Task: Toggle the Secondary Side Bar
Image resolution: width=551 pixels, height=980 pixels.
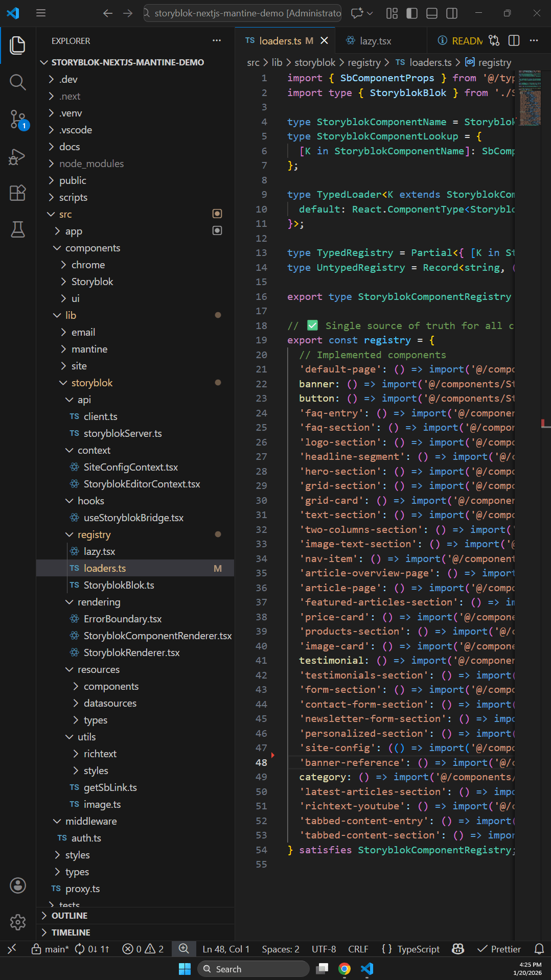Action: 452,13
